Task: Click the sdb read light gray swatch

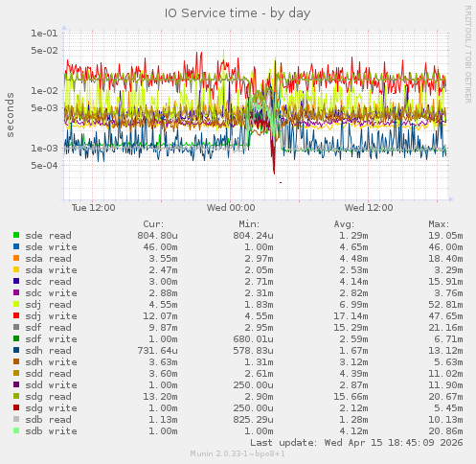Action: pyautogui.click(x=16, y=419)
